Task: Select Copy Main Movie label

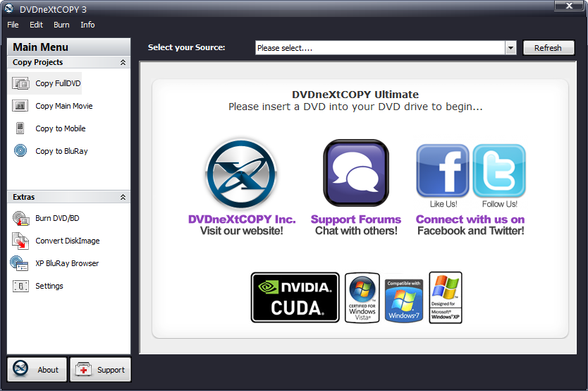Action: pyautogui.click(x=64, y=106)
